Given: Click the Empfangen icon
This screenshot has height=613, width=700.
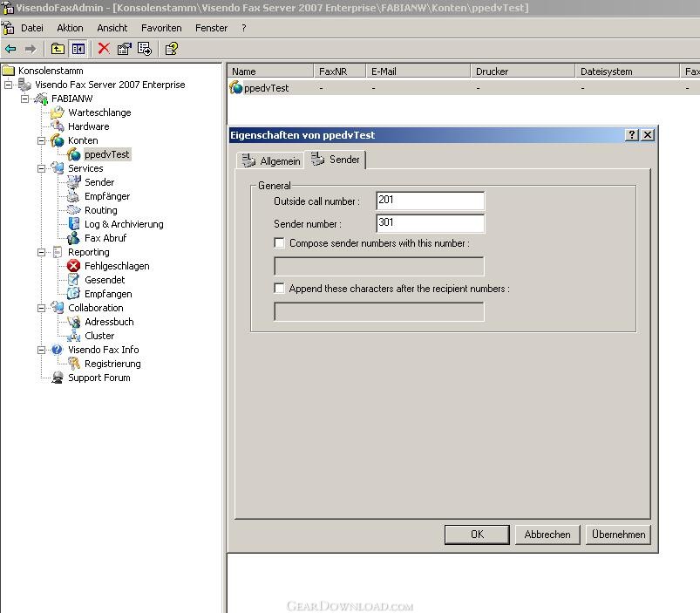Looking at the screenshot, I should point(73,293).
